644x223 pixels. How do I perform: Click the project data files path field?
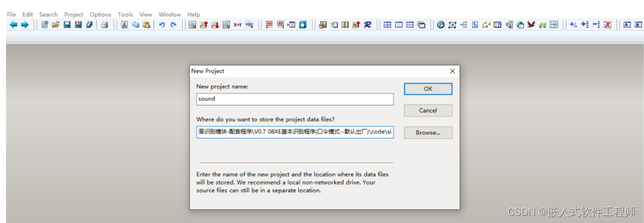[x=295, y=132]
